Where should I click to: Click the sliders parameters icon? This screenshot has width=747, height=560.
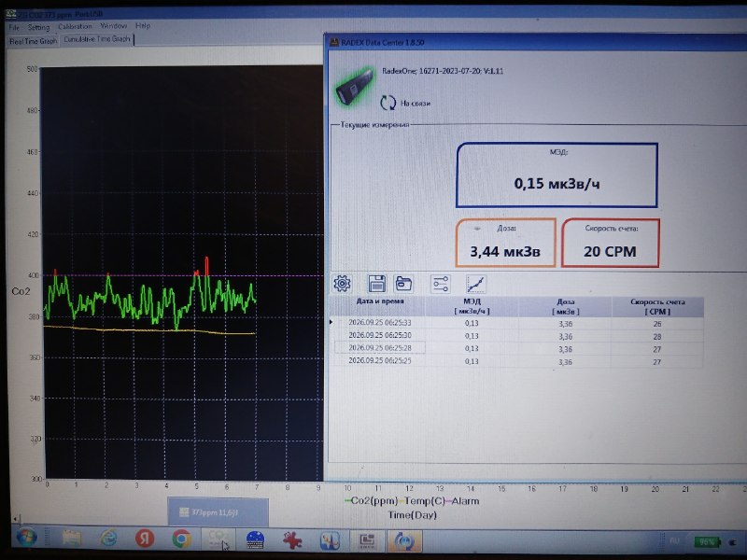tap(440, 284)
